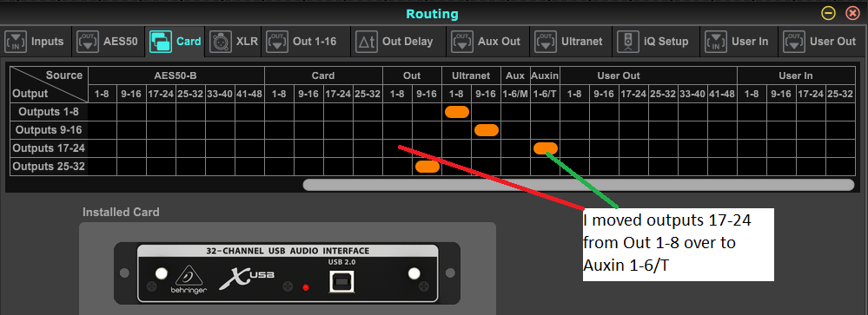
Task: Close the Routing window
Action: pyautogui.click(x=852, y=13)
